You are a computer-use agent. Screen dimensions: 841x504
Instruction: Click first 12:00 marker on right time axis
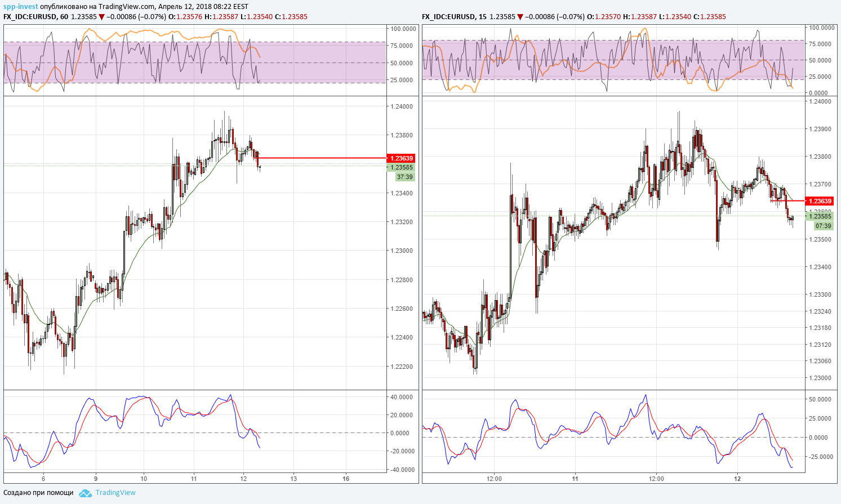pos(494,479)
